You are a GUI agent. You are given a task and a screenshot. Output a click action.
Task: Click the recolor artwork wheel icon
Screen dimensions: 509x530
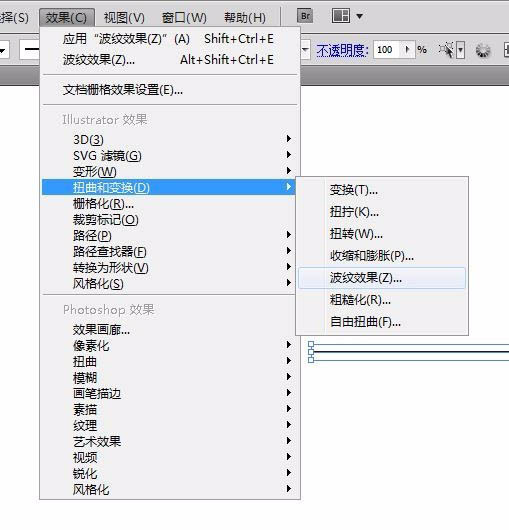(483, 50)
